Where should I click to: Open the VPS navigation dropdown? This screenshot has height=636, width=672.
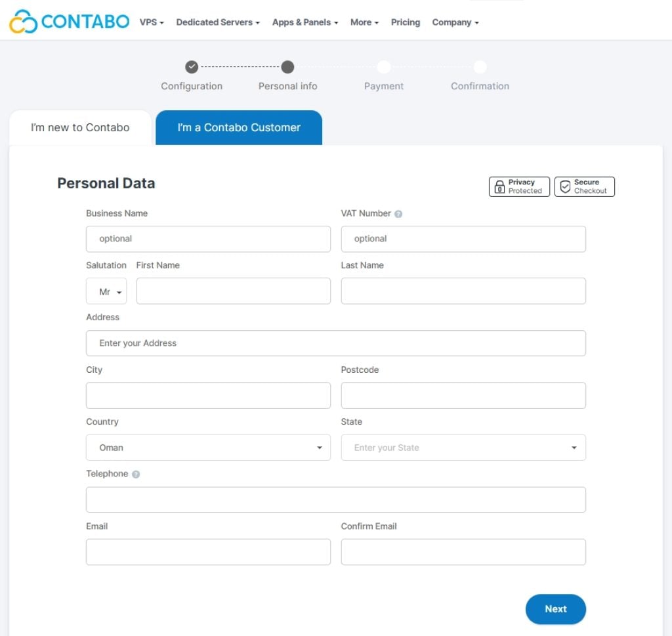[x=151, y=22]
